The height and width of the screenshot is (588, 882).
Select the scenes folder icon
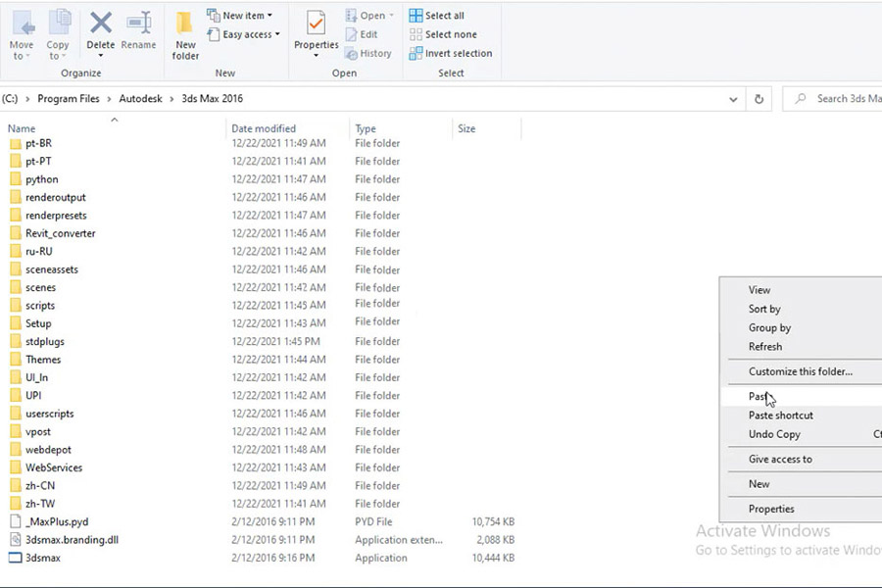[x=16, y=287]
